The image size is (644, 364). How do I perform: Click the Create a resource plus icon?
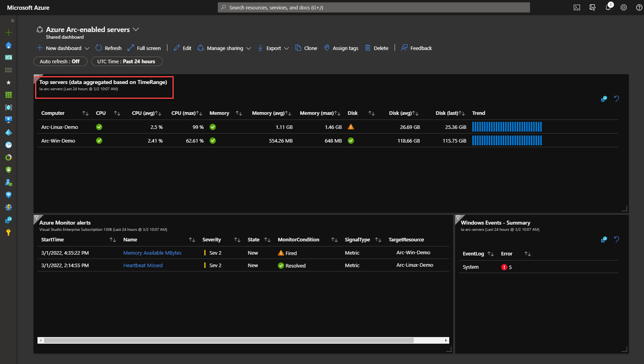[9, 32]
